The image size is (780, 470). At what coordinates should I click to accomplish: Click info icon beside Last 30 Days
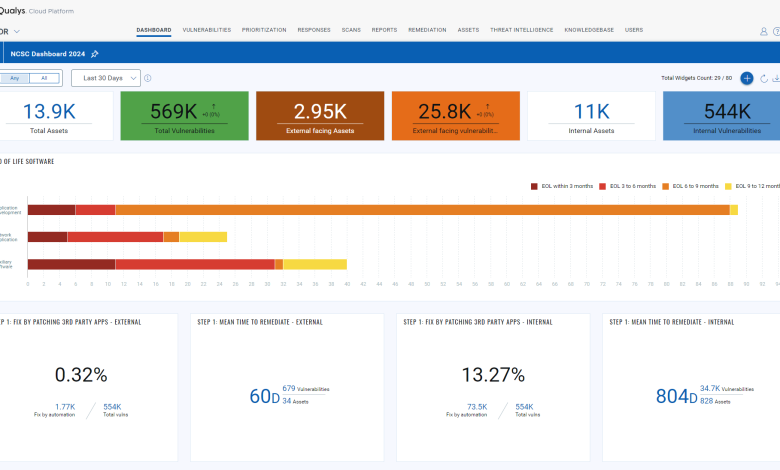click(x=148, y=78)
